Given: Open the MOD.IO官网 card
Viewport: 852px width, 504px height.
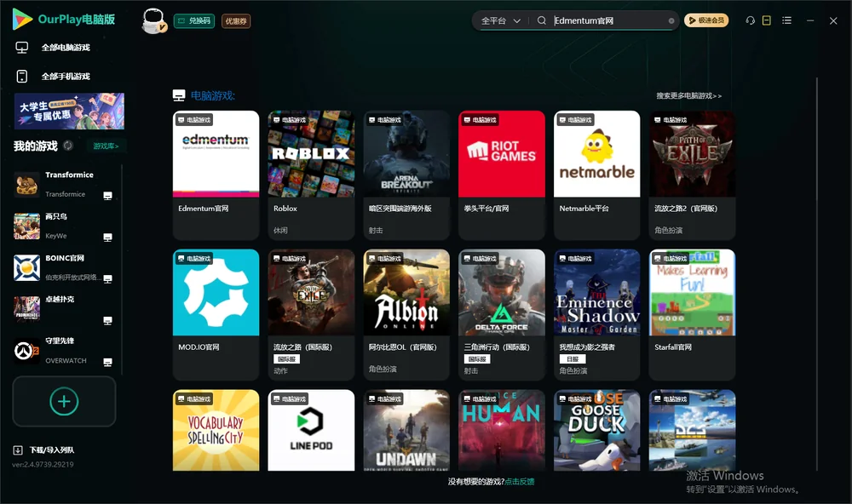Looking at the screenshot, I should coord(216,314).
